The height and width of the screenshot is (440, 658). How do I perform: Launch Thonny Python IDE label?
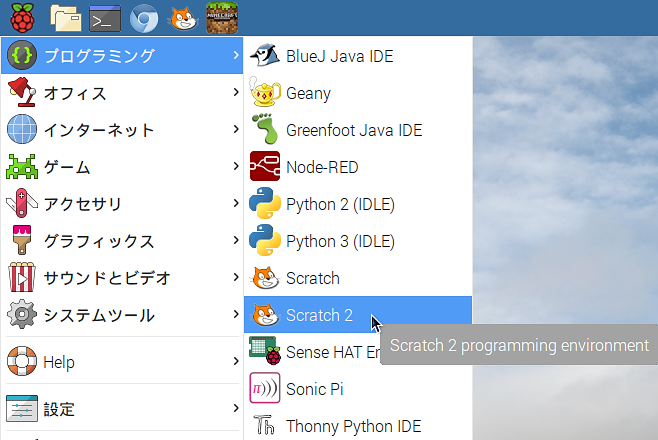click(353, 427)
